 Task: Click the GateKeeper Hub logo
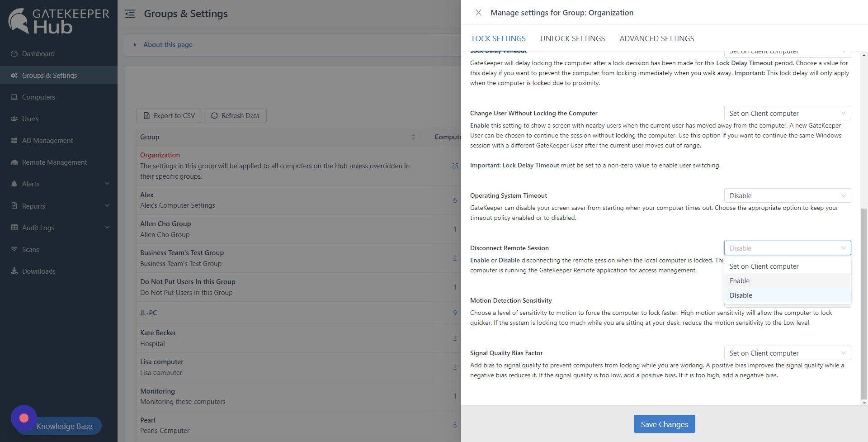(x=59, y=21)
